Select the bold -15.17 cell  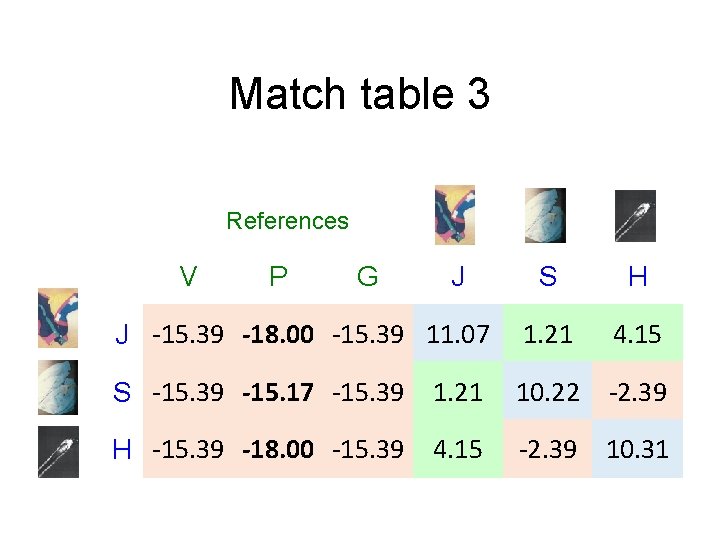(278, 392)
